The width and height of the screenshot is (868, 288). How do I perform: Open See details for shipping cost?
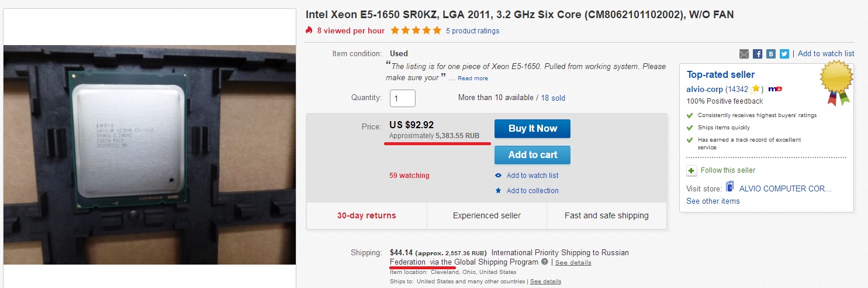(x=573, y=263)
